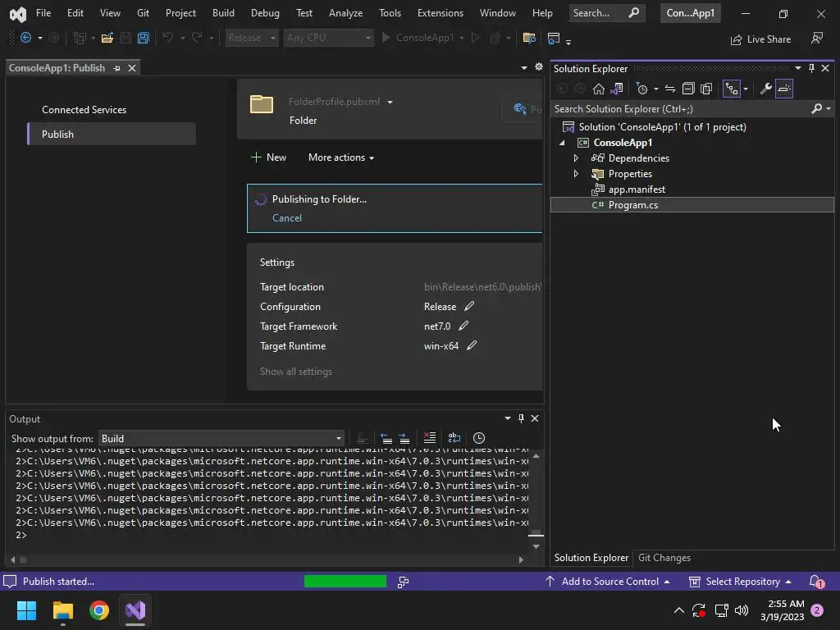Toggle the file nesting view button
The height and width of the screenshot is (630, 840).
click(731, 89)
